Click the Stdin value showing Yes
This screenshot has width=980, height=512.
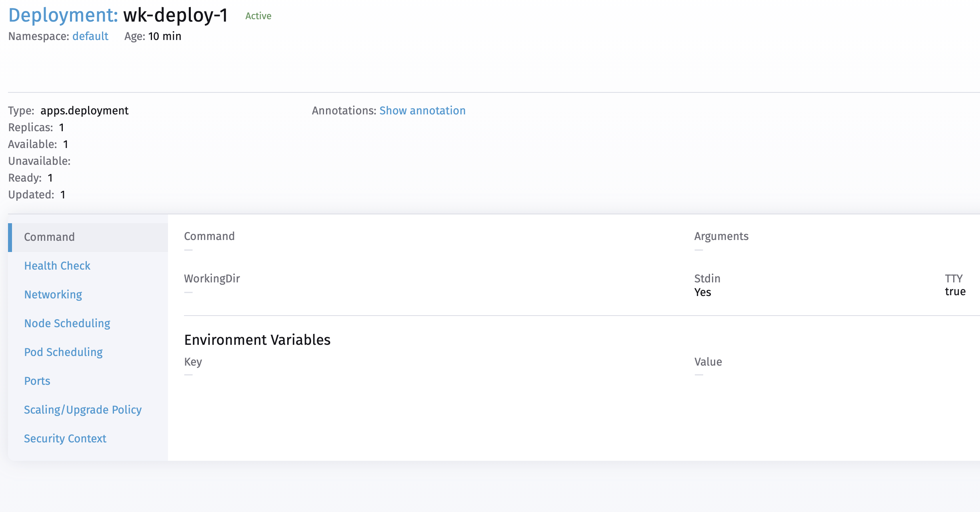point(703,292)
